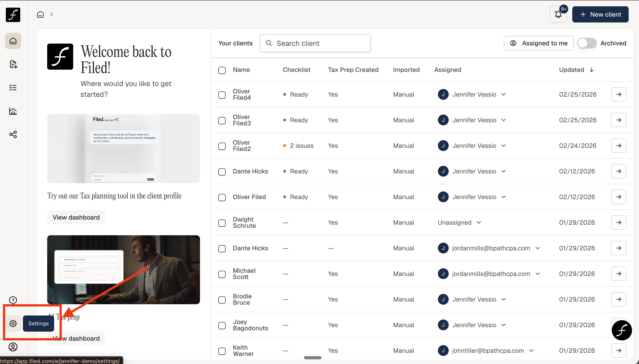Open the Joey Bagodonuts client name
The image size is (639, 364).
(x=250, y=325)
